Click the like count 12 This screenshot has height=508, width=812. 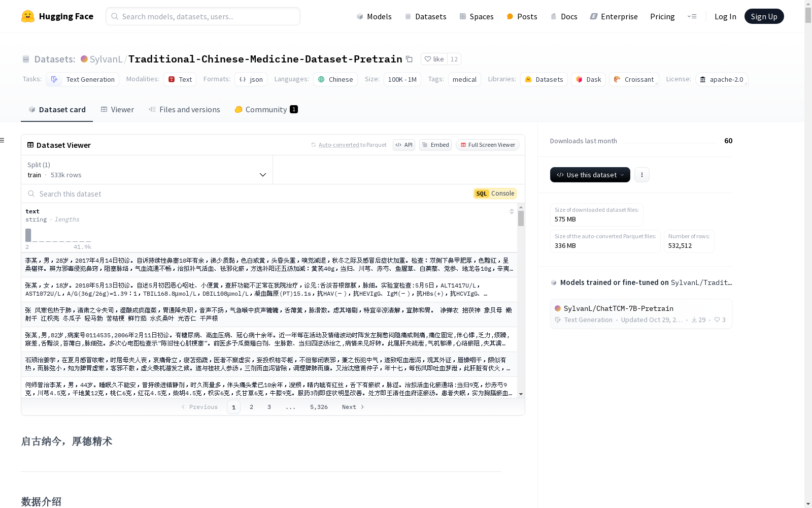pyautogui.click(x=454, y=59)
